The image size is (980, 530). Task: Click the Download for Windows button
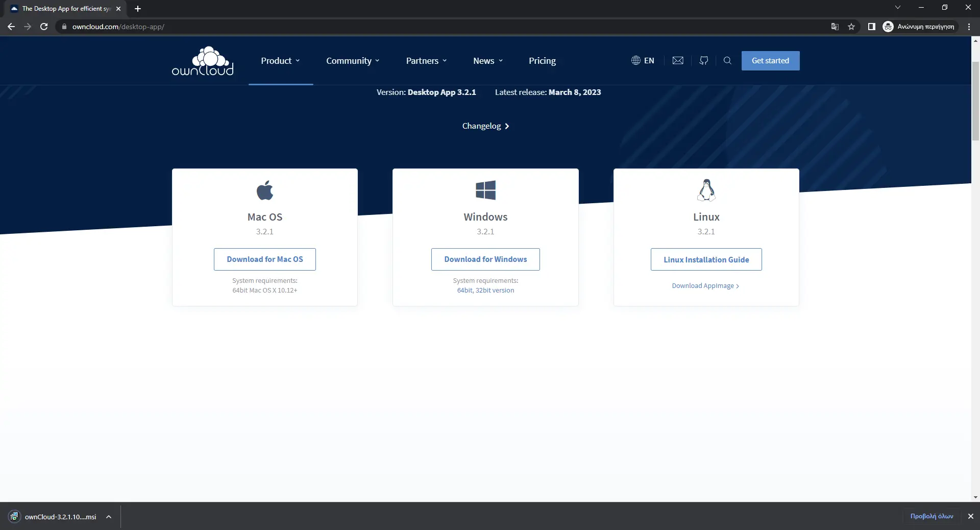(485, 259)
